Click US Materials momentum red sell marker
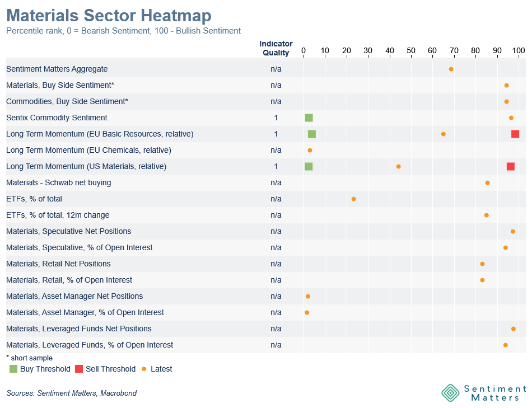Screen dimensions: 532x408 [x=511, y=166]
